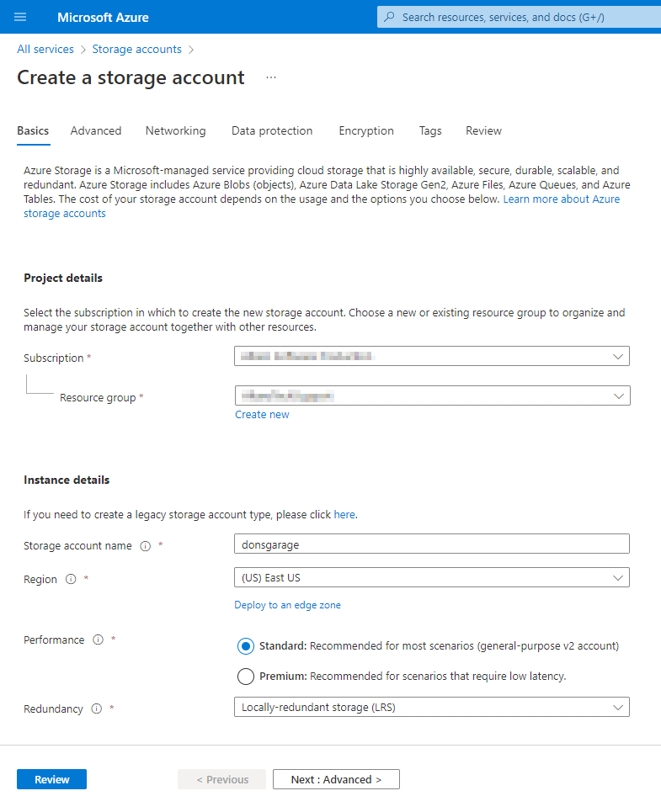Open the Region dropdown
The width and height of the screenshot is (661, 812).
pyautogui.click(x=431, y=577)
